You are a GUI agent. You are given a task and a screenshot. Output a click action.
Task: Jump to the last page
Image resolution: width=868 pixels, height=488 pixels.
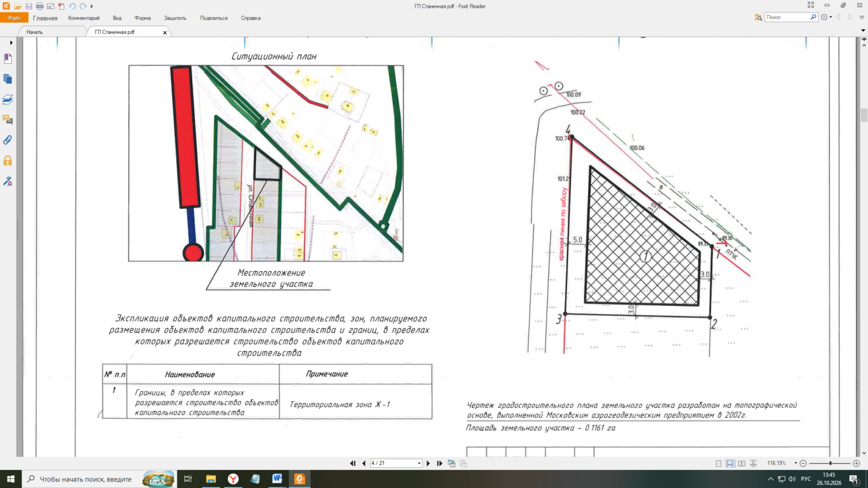[x=439, y=463]
